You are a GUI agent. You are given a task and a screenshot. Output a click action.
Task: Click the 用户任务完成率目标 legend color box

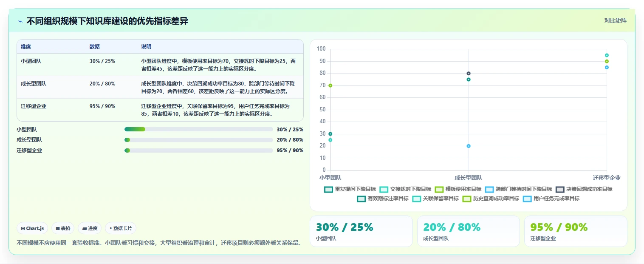[527, 199]
